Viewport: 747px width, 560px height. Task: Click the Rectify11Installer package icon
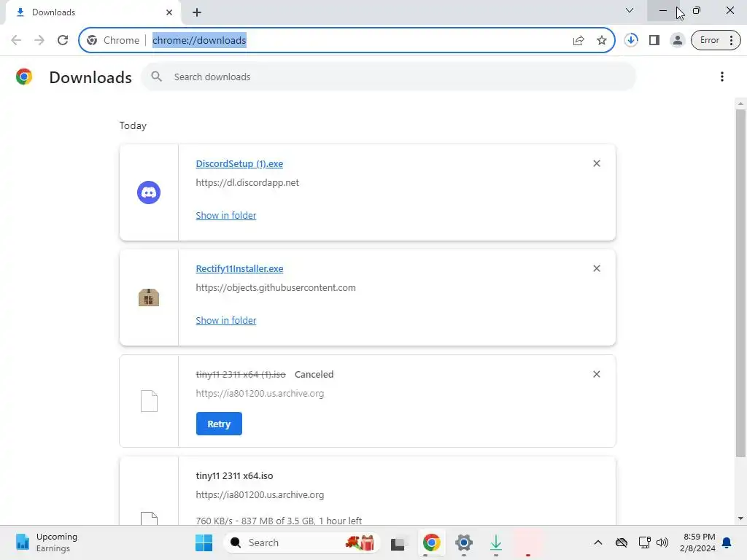click(149, 297)
